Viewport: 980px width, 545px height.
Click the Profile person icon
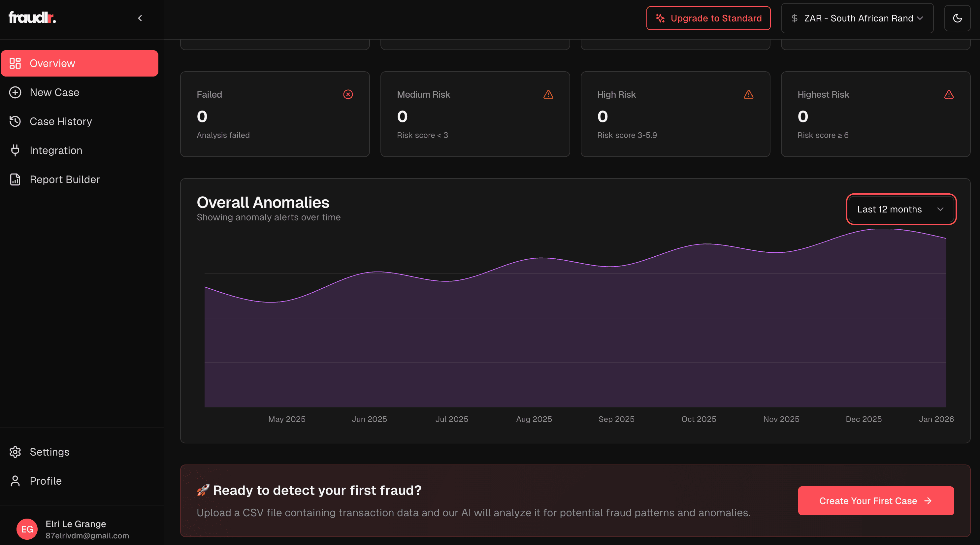[x=15, y=481]
